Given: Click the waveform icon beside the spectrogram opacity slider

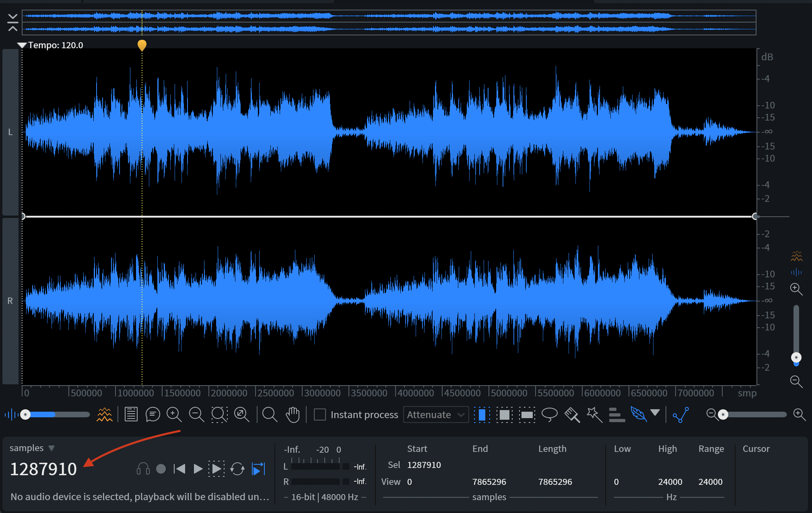Looking at the screenshot, I should click(11, 415).
